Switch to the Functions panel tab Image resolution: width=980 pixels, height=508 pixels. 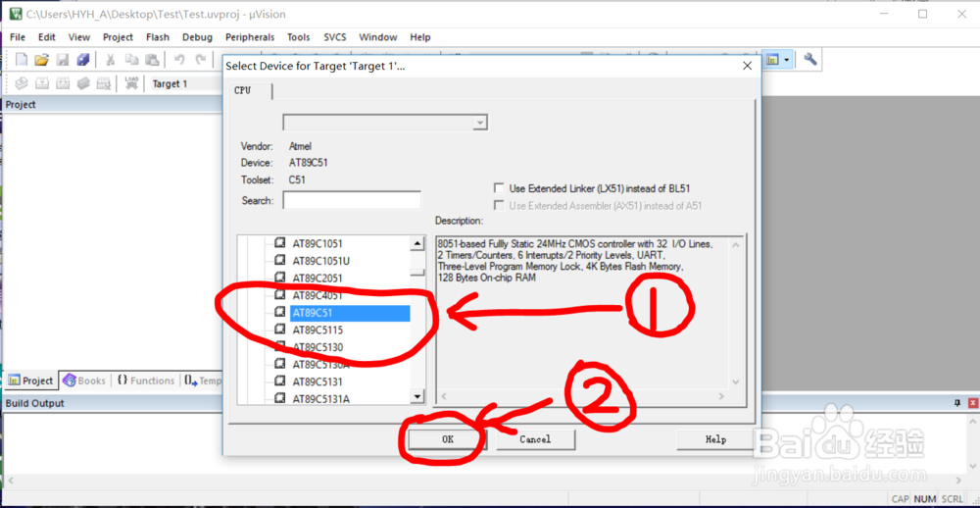146,381
